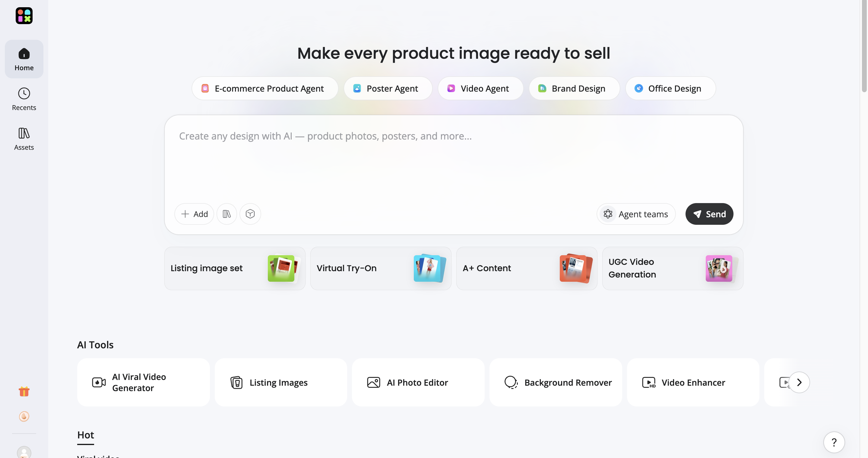Click the Video Agent purple play icon
The height and width of the screenshot is (458, 868).
click(451, 88)
